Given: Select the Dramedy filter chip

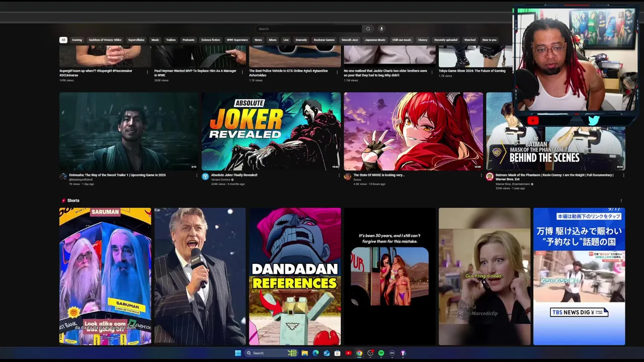Looking at the screenshot, I should pos(301,40).
